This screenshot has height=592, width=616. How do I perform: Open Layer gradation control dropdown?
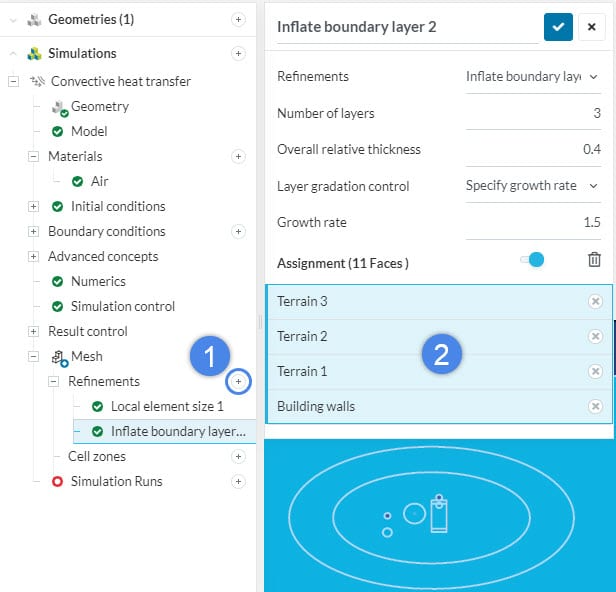pyautogui.click(x=532, y=185)
